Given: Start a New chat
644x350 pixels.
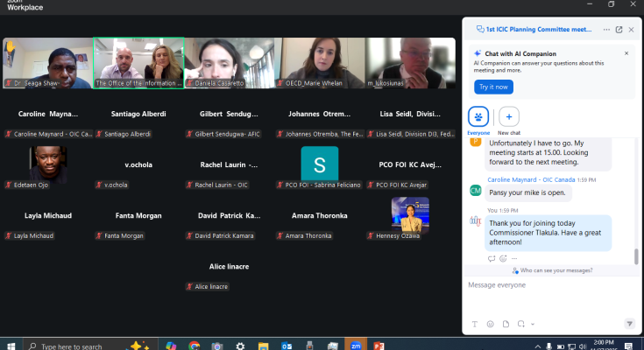Looking at the screenshot, I should [509, 116].
